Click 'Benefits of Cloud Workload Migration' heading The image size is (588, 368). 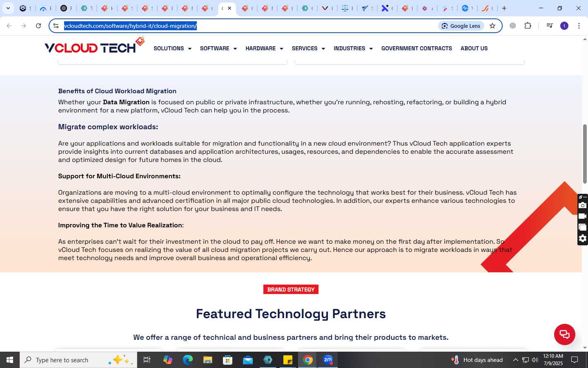[x=117, y=91]
